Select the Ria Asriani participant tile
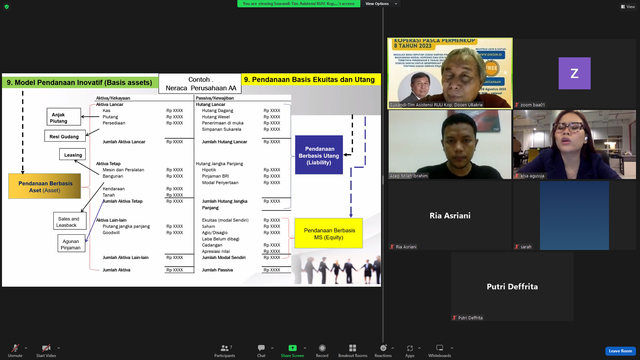 450,216
